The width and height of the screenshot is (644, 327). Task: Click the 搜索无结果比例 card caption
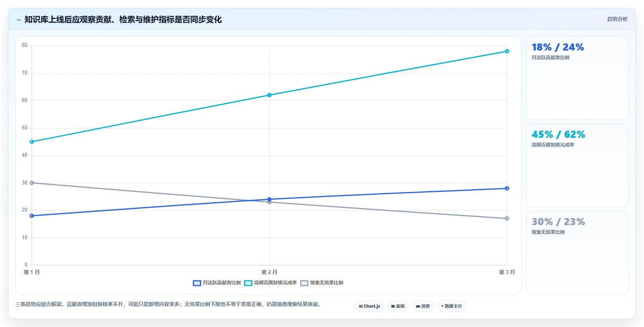(548, 232)
